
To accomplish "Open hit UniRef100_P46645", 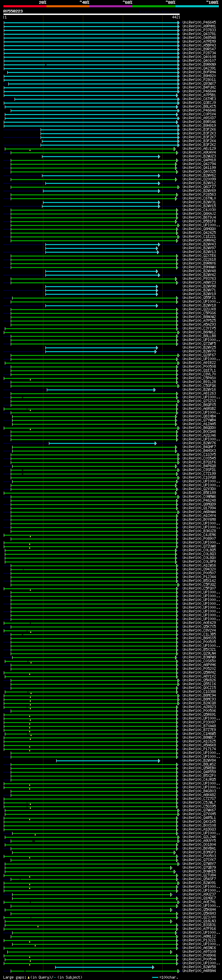I will 199,23.
